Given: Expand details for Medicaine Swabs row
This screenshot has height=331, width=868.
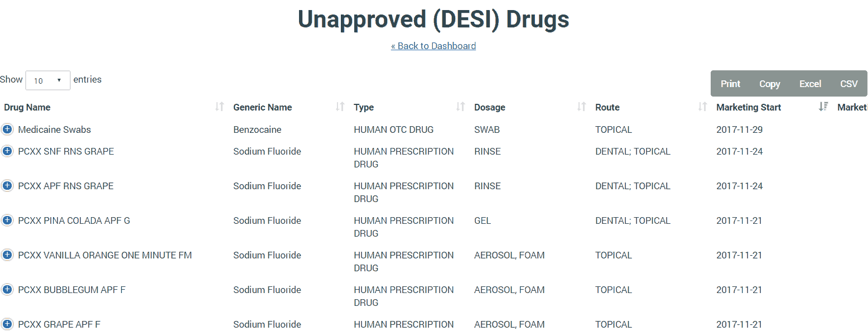Looking at the screenshot, I should tap(7, 129).
